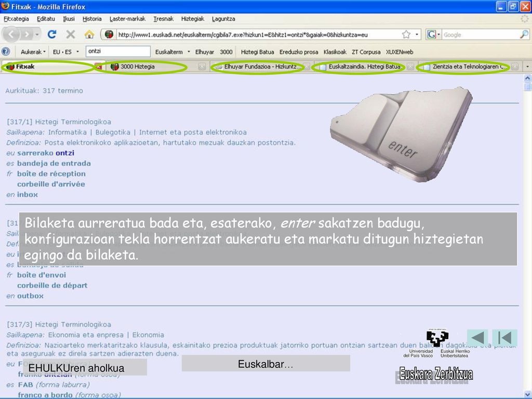Image resolution: width=532 pixels, height=399 pixels.
Task: Open the Historia menu
Action: click(x=92, y=19)
